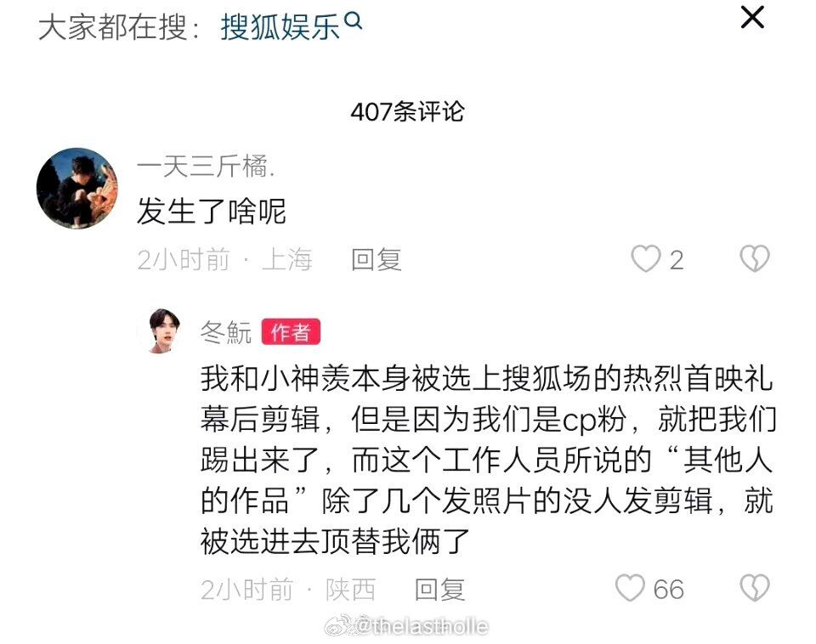Tap the red 作者 author badge
Screen dimensions: 816x644
pos(291,332)
